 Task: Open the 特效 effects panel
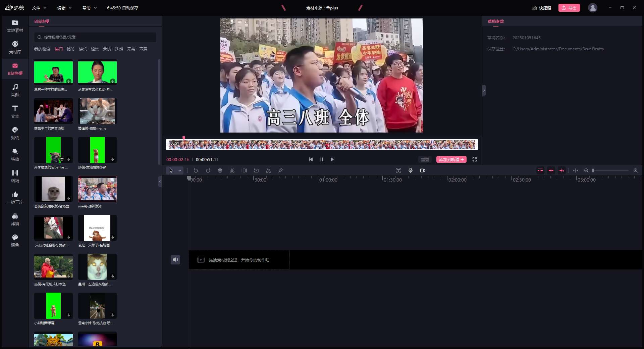point(15,155)
